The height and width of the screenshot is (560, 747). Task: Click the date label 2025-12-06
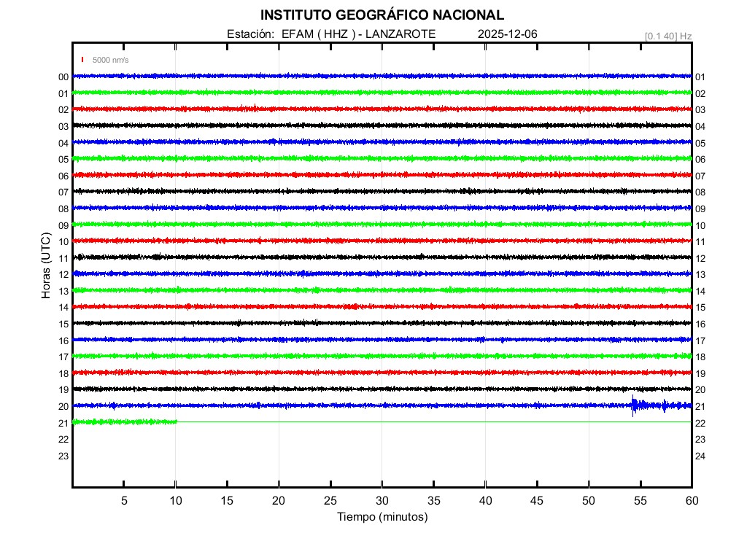508,34
